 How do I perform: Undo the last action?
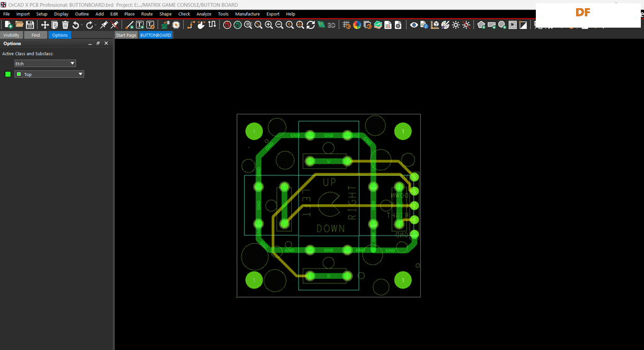(75, 25)
